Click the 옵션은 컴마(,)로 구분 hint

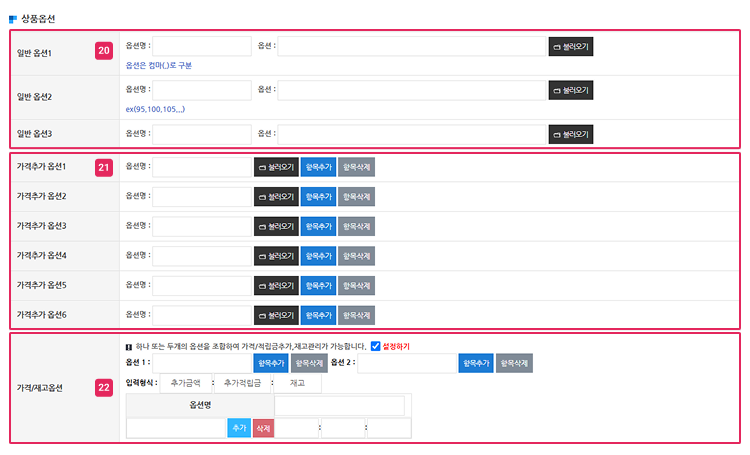tap(158, 65)
